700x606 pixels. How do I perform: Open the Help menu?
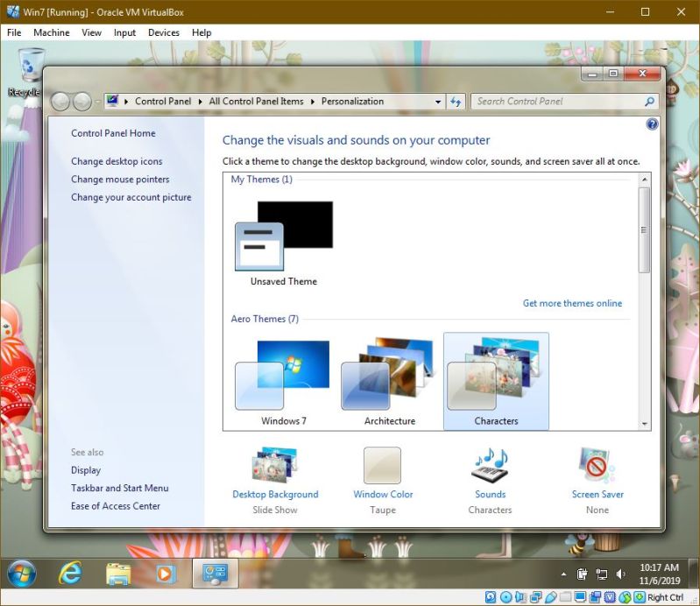202,32
